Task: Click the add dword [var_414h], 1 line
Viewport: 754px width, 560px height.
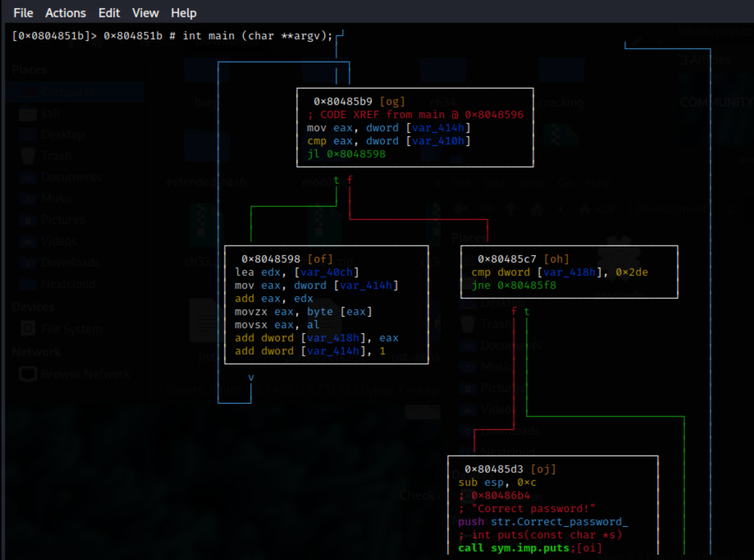Action: coord(310,351)
